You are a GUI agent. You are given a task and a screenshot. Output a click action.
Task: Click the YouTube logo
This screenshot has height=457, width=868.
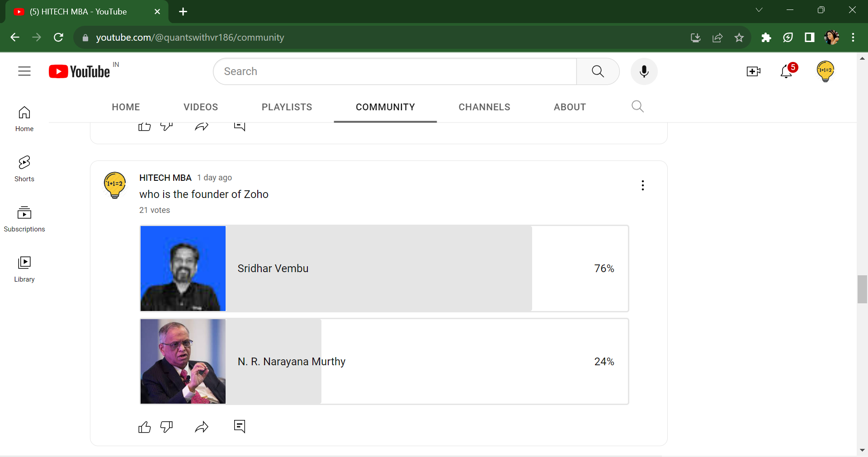[x=80, y=71]
